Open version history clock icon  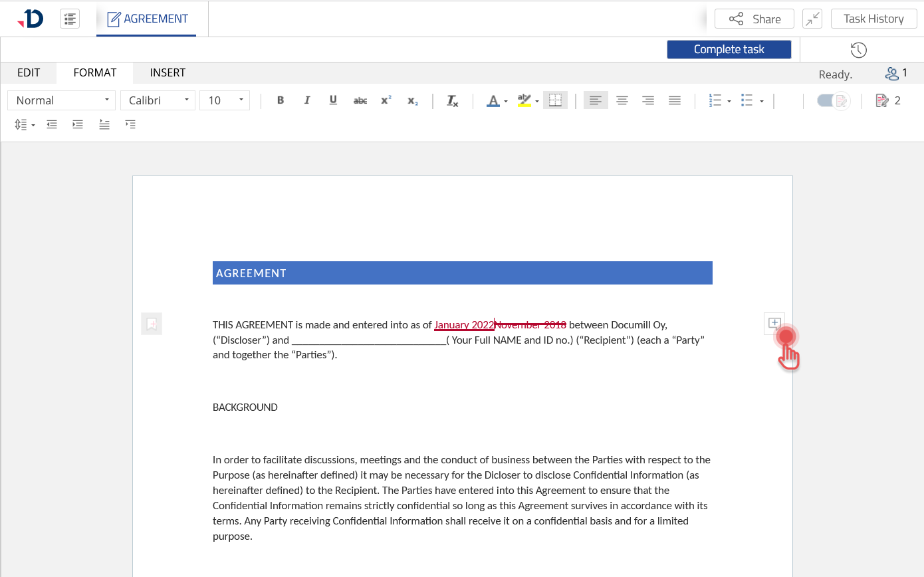coord(858,50)
